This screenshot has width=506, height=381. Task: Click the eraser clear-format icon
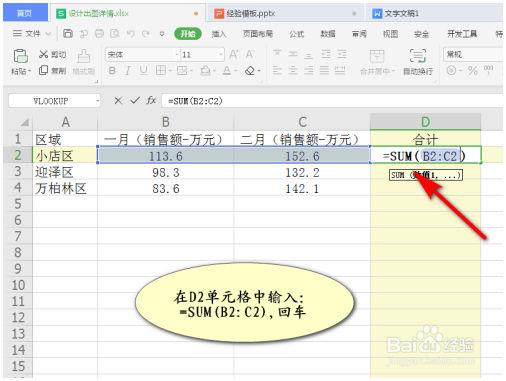coord(250,70)
